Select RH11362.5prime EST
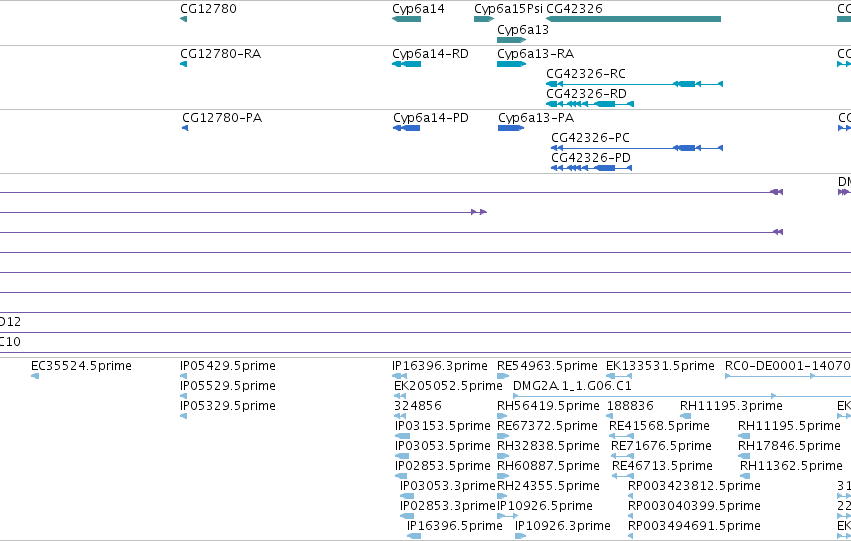 pos(745,476)
